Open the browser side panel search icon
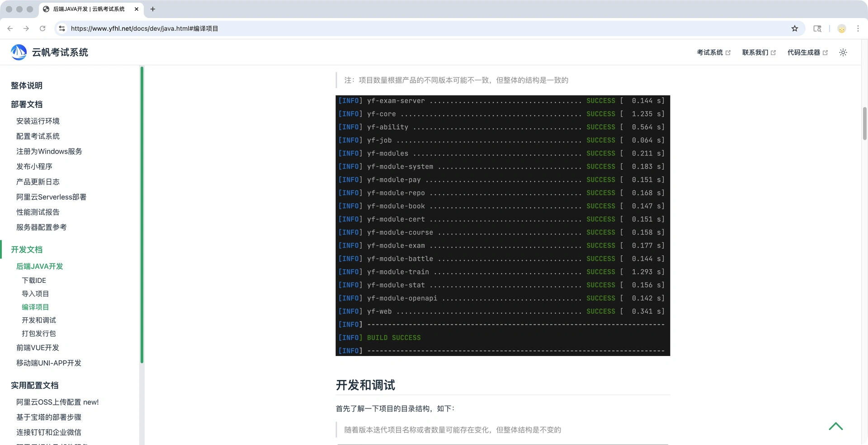 817,28
